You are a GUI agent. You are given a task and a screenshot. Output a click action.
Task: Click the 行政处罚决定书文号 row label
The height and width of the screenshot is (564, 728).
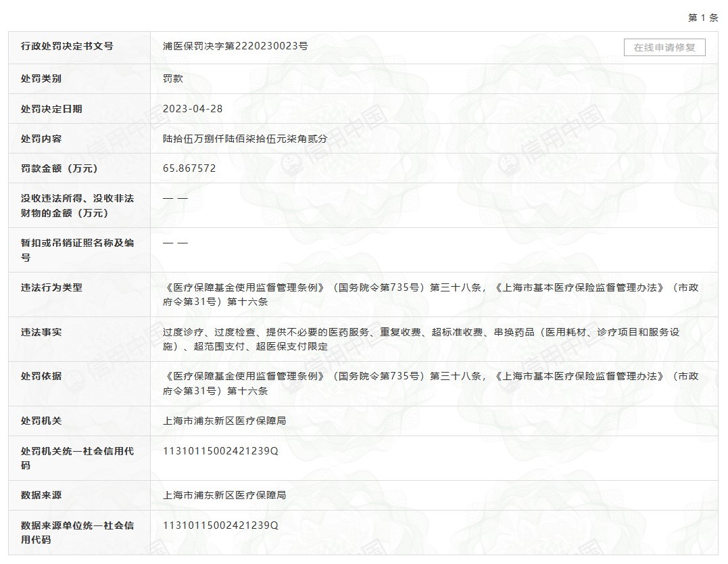coord(67,47)
